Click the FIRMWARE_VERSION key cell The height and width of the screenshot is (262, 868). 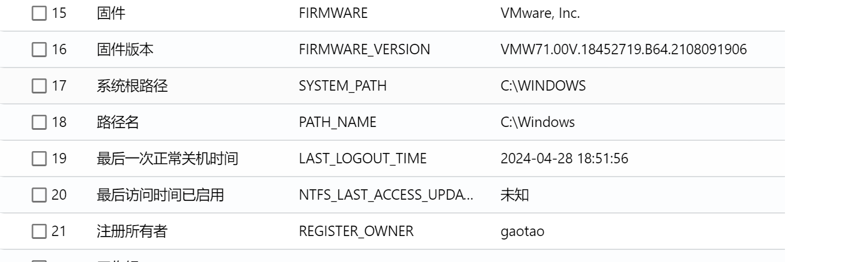pos(365,50)
